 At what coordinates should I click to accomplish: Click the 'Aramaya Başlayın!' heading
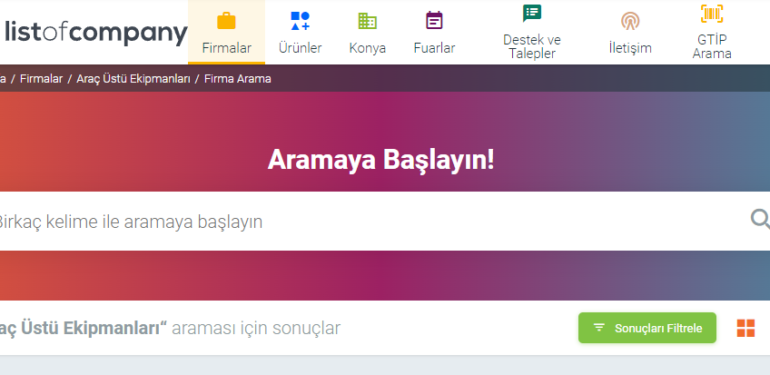click(381, 160)
